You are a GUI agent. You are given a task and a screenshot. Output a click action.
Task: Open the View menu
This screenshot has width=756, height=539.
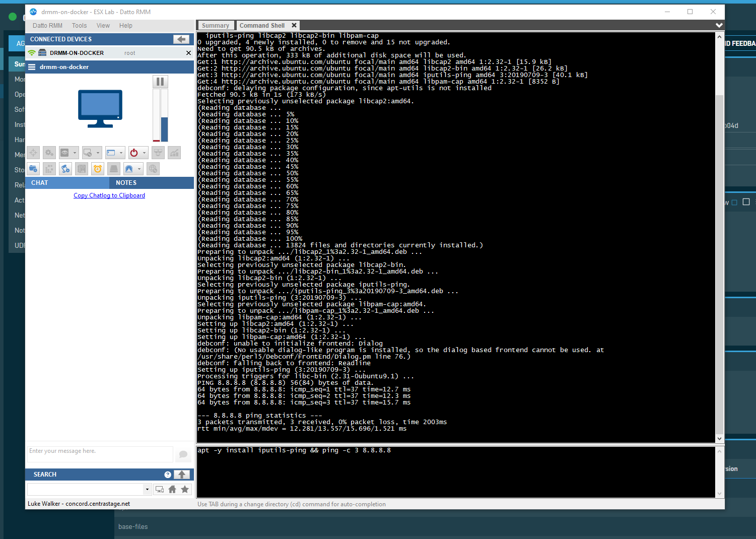coord(103,26)
